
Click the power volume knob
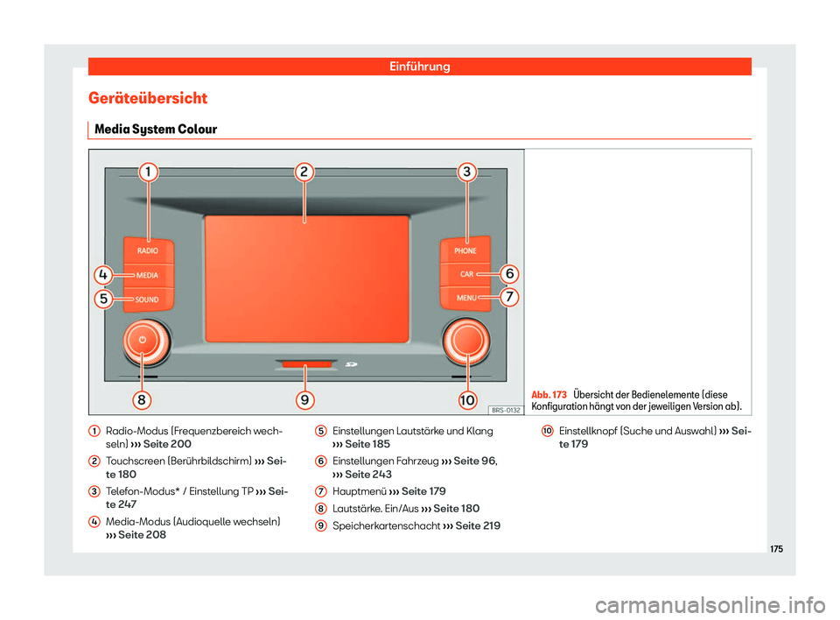(143, 342)
